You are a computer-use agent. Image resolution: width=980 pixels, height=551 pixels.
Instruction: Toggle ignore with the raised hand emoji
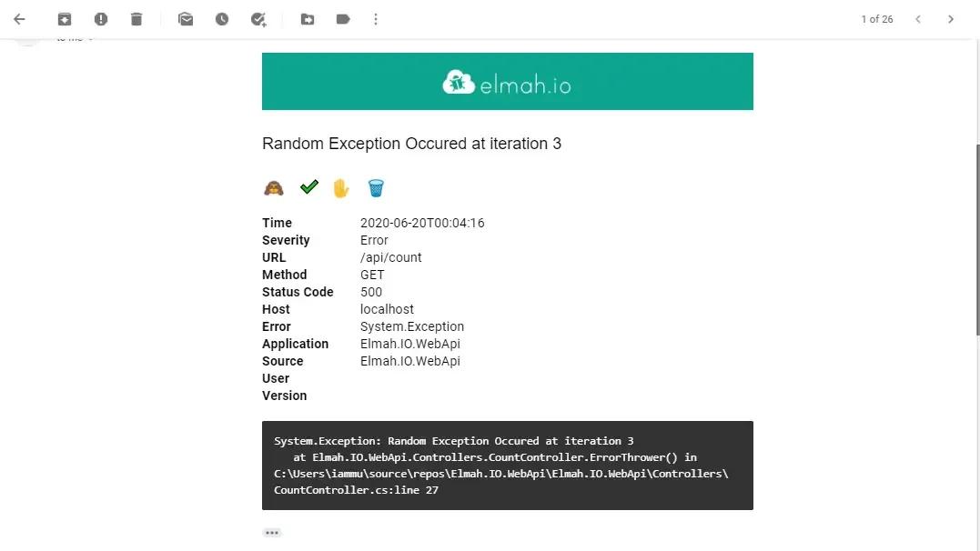(x=340, y=188)
